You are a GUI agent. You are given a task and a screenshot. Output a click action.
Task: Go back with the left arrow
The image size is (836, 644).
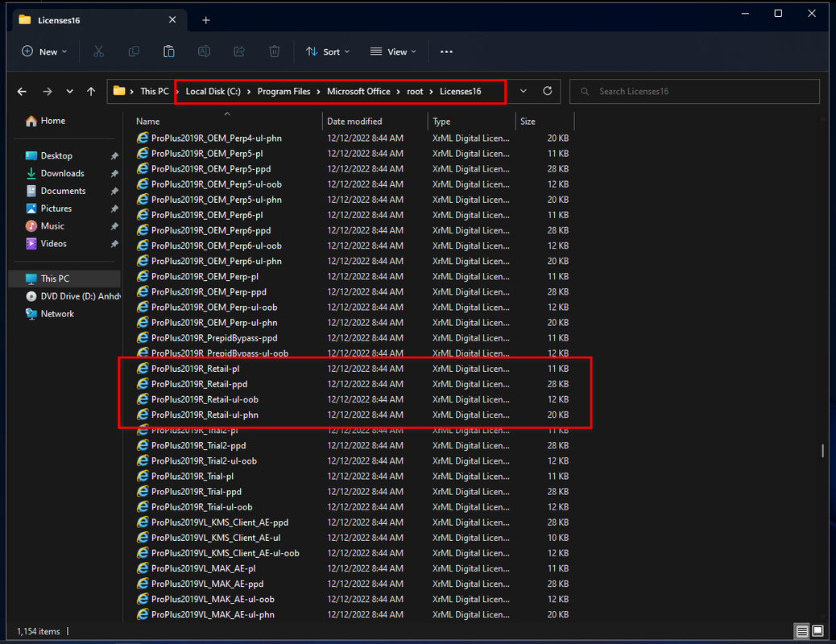point(22,92)
